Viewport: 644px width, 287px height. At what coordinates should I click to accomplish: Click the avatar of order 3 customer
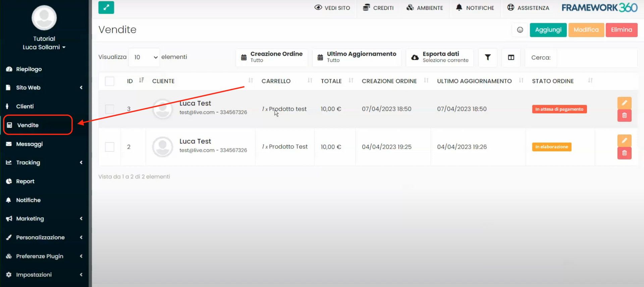163,109
